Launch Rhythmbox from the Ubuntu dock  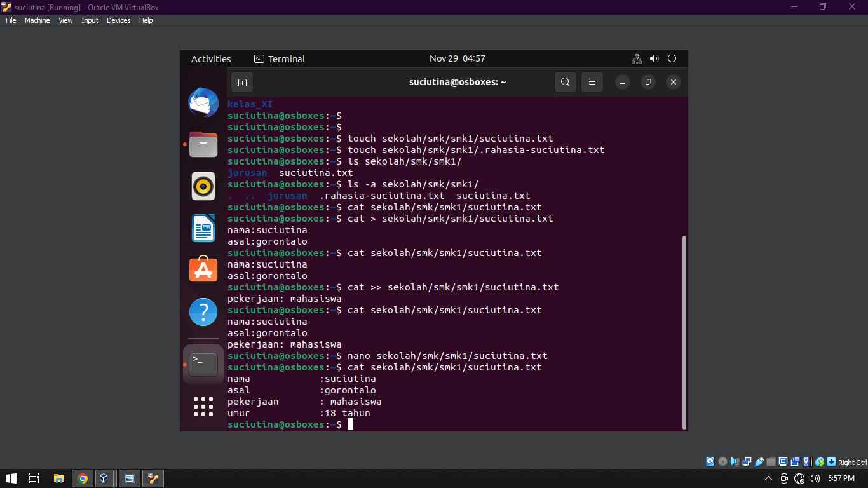203,187
